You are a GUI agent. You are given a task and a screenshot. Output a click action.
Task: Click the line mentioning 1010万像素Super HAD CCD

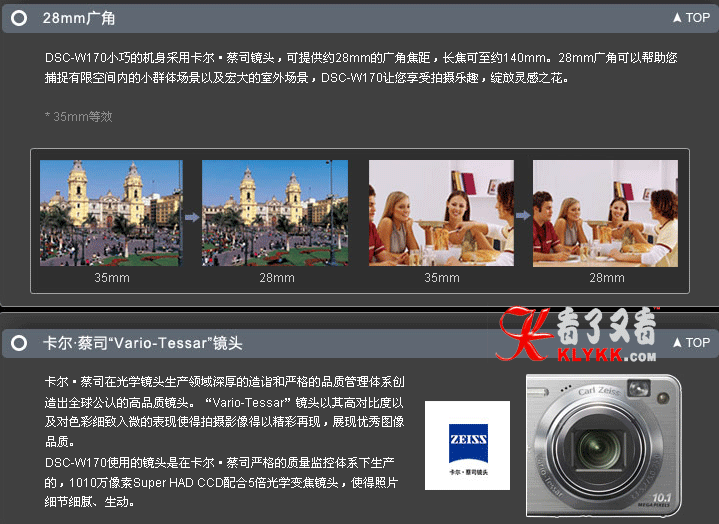tap(221, 483)
